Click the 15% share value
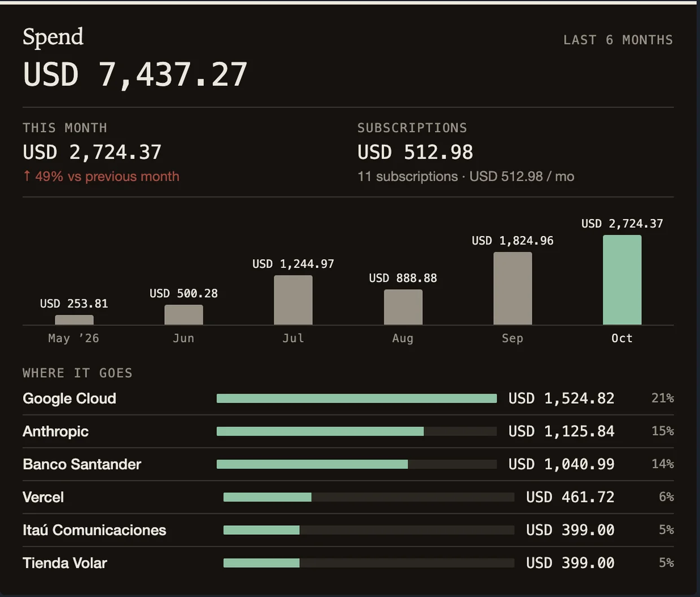The image size is (700, 597). [x=663, y=431]
